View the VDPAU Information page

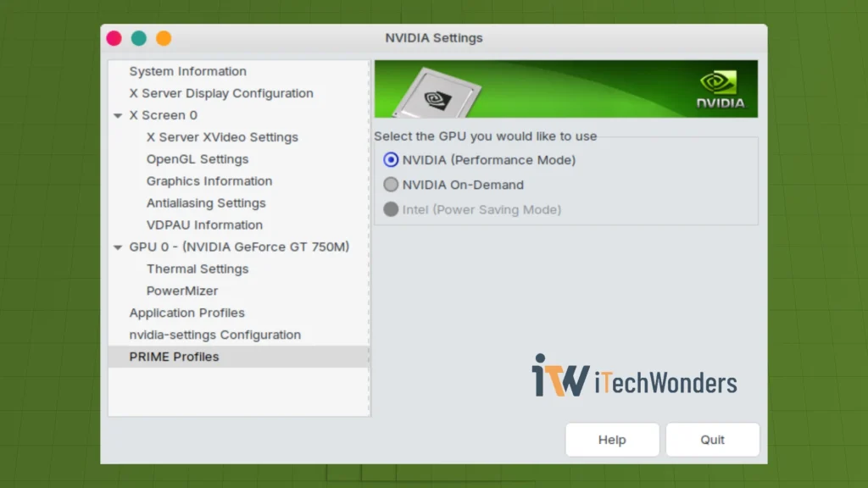click(x=204, y=225)
